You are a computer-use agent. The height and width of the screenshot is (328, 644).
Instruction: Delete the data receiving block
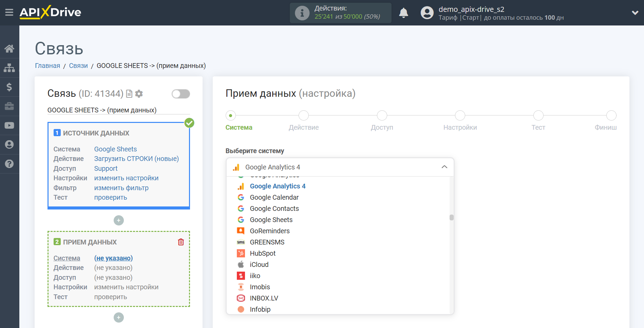[x=181, y=242]
